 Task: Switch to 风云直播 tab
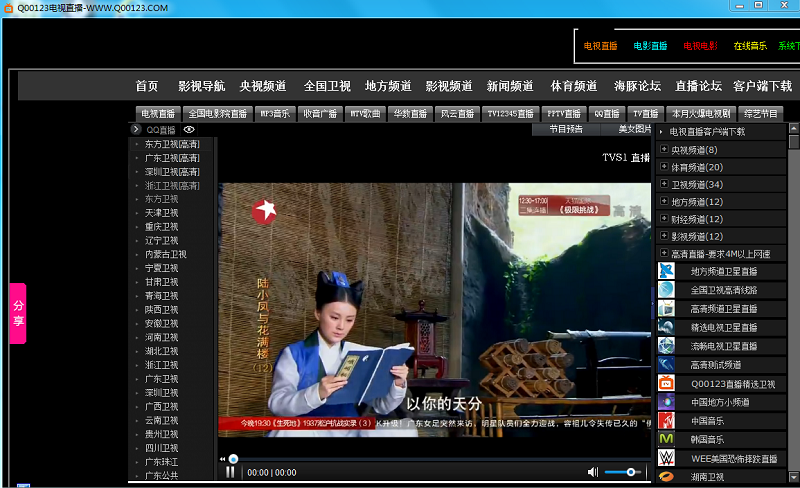pyautogui.click(x=458, y=113)
